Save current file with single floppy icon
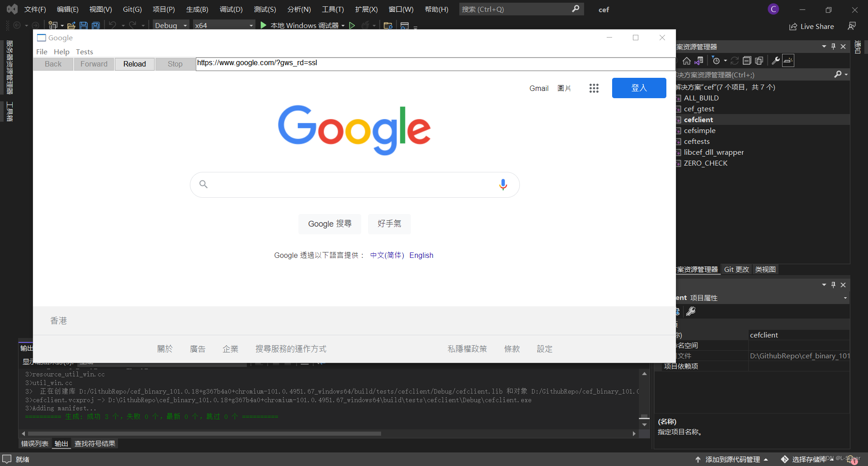 (84, 25)
